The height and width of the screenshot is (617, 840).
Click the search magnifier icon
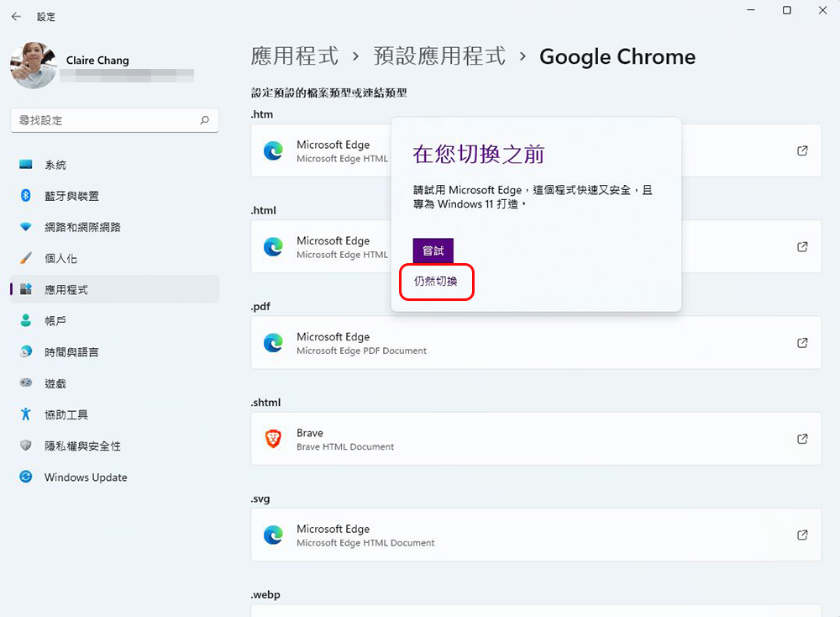(205, 120)
